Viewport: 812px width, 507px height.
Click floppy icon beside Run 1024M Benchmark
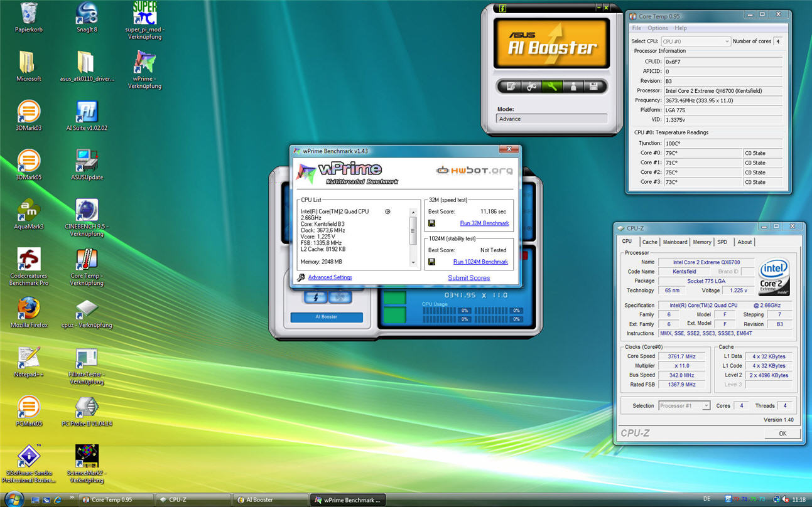[x=431, y=262]
